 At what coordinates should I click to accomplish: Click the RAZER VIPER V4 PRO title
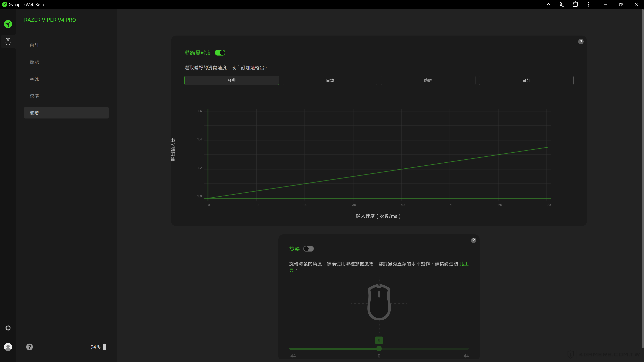point(50,20)
